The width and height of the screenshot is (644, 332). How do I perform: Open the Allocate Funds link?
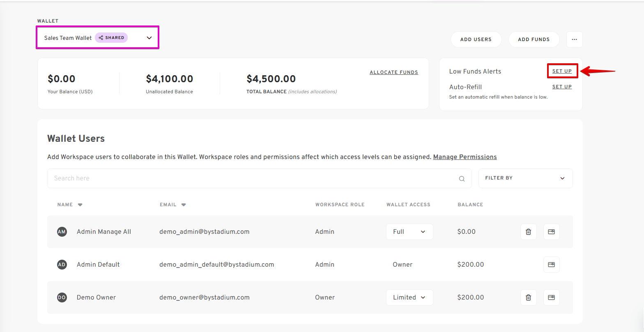coord(394,72)
